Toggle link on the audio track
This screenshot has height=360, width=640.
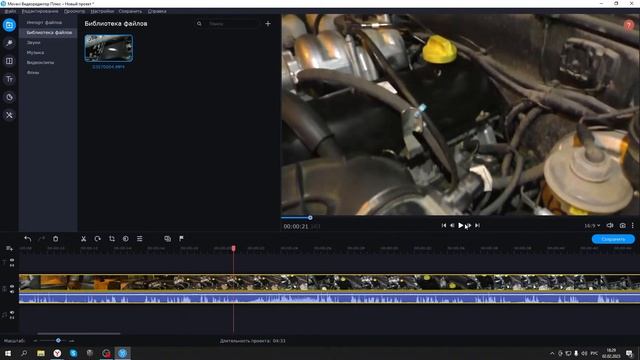pos(12,318)
